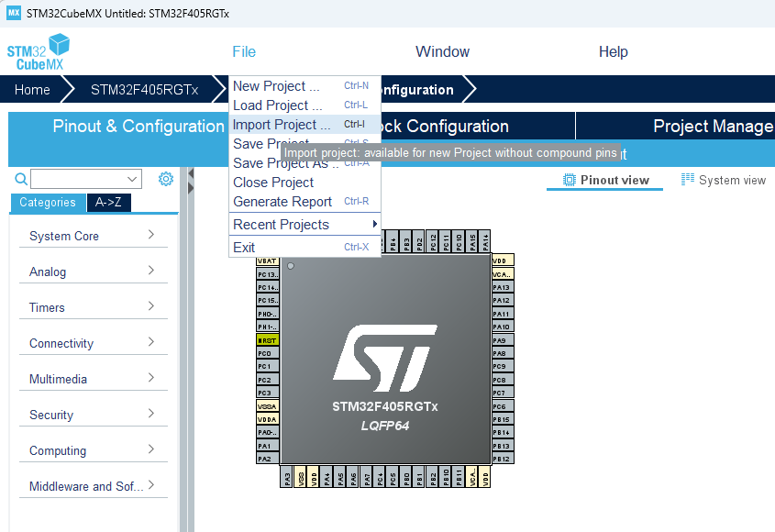Image resolution: width=775 pixels, height=532 pixels.
Task: Expand the Security category
Action: [x=93, y=415]
